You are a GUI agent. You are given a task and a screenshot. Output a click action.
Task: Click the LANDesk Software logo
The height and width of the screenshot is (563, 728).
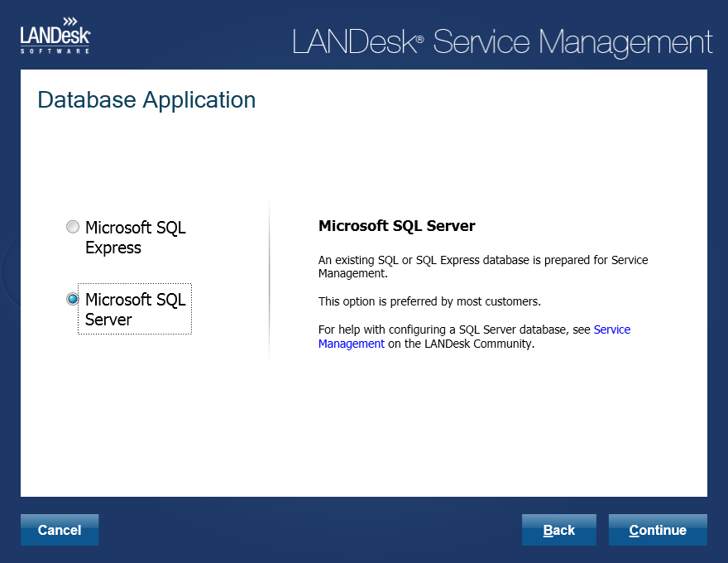pyautogui.click(x=55, y=36)
